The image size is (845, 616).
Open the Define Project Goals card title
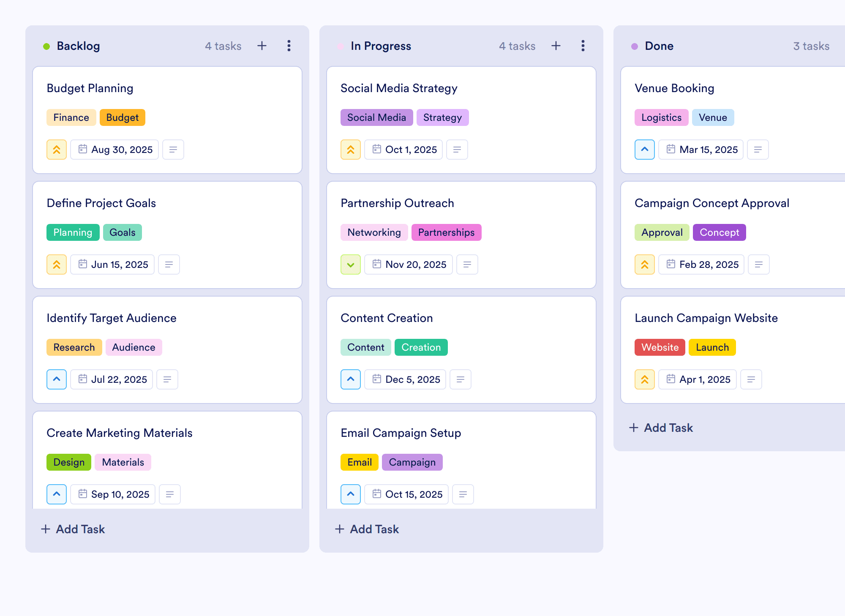(x=101, y=203)
